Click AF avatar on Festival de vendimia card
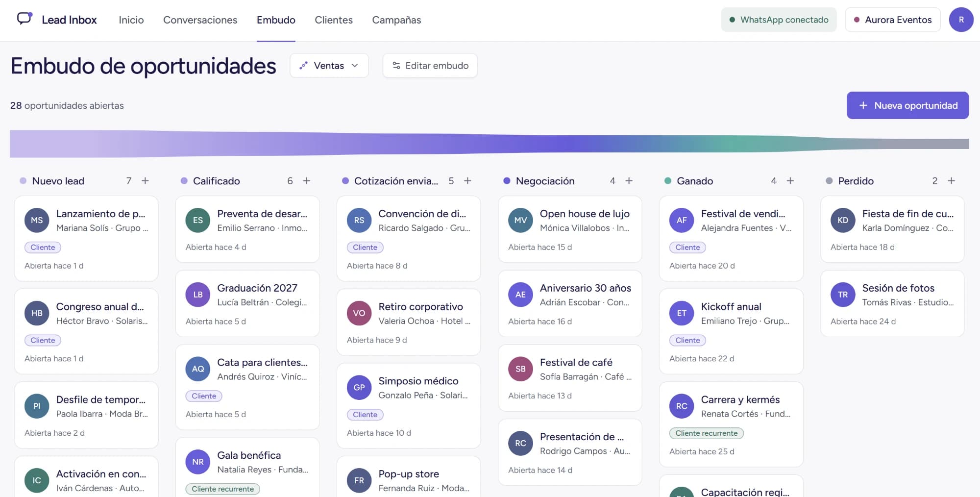The image size is (980, 497). 682,221
